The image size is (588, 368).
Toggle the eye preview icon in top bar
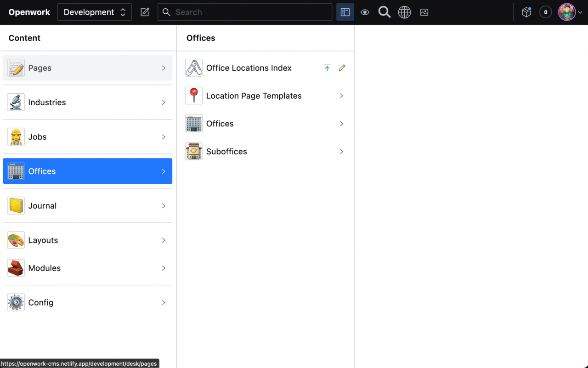pyautogui.click(x=365, y=12)
